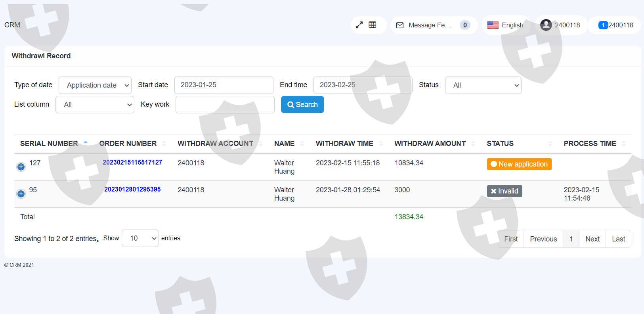This screenshot has width=644, height=314.
Task: Expand row 127 with plus icon
Action: (x=21, y=167)
